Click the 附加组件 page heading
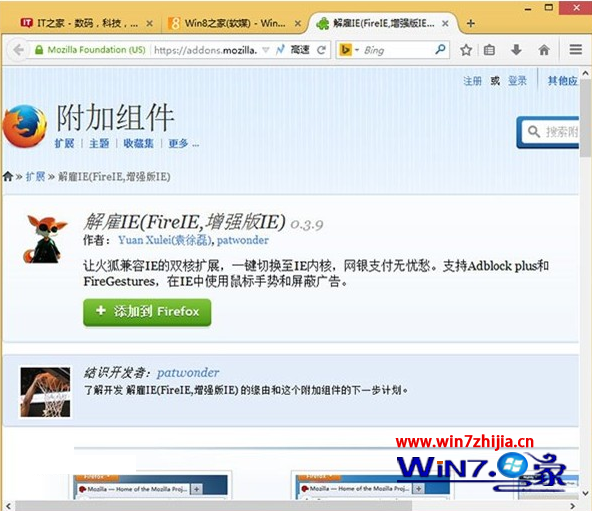 pyautogui.click(x=115, y=117)
